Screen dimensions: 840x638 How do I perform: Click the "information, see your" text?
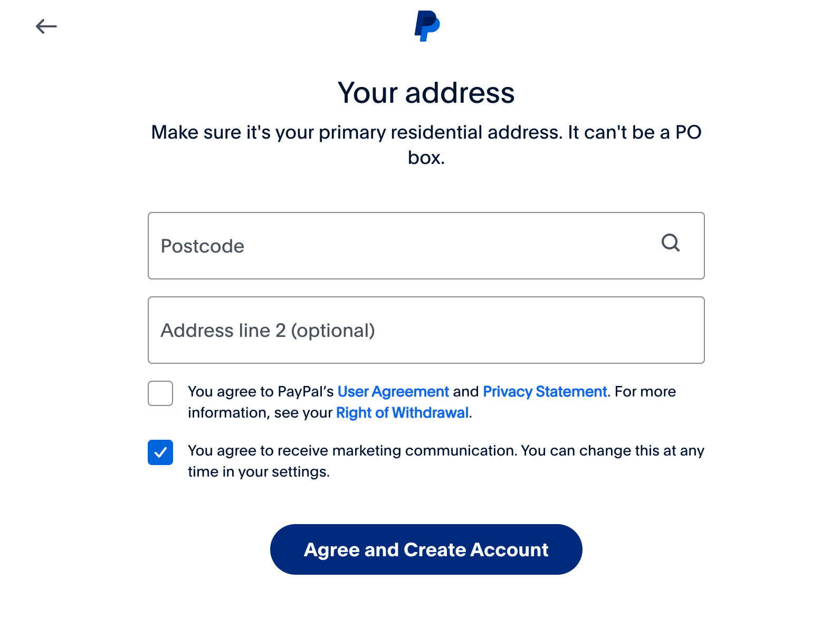tap(260, 413)
